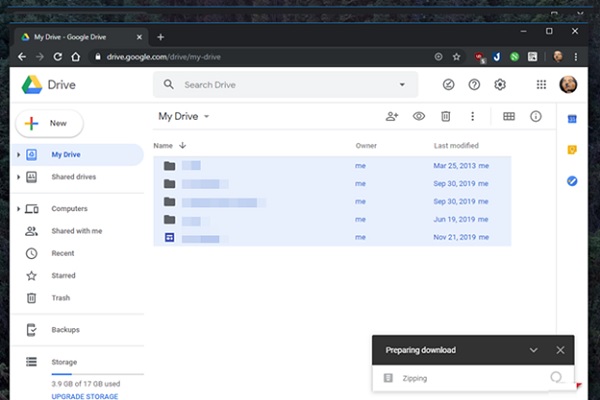Toggle the View details info panel
The image size is (600, 400).
pos(536,116)
